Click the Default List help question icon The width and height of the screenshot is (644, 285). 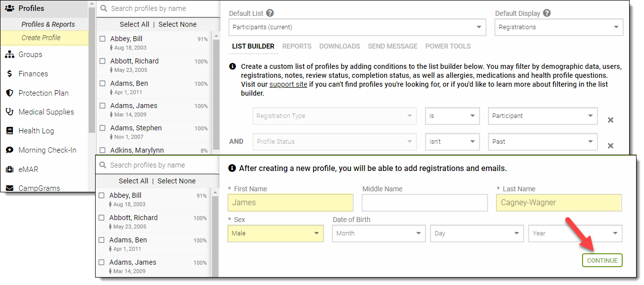[x=270, y=13]
